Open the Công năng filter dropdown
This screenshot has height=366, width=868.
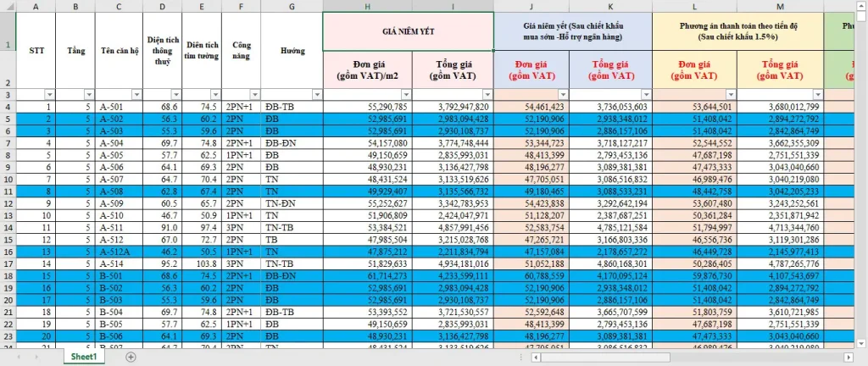pos(254,95)
